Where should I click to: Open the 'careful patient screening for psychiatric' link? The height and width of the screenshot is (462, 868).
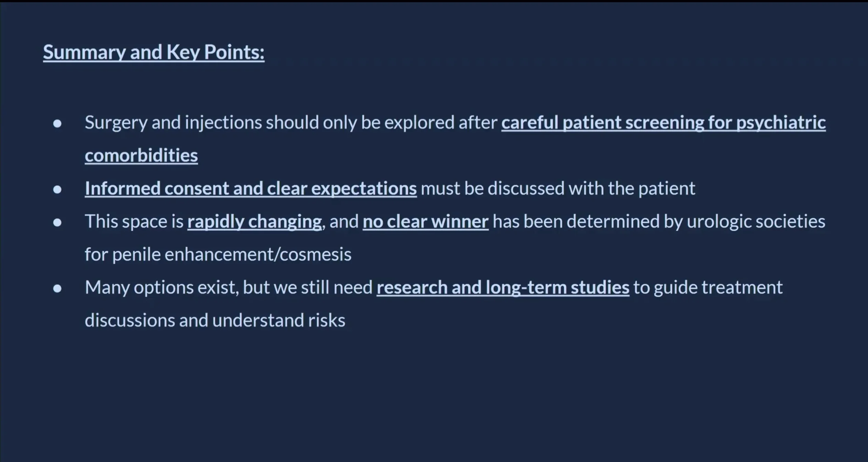coord(663,122)
